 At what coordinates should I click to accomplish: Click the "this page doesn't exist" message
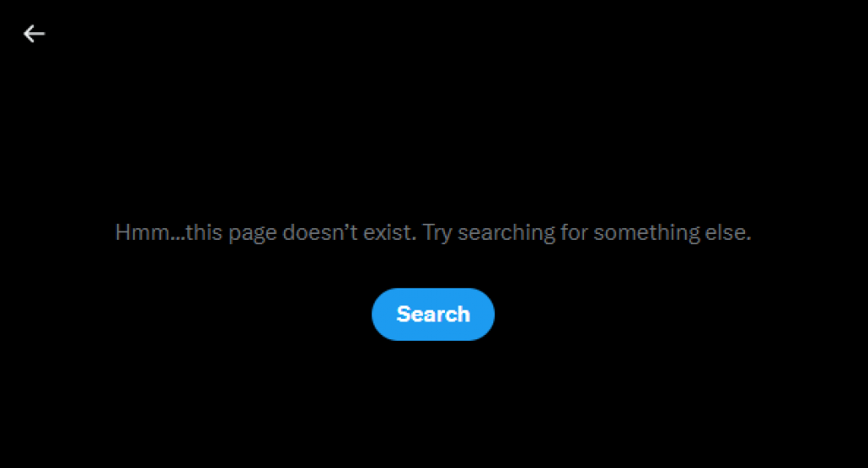coord(301,232)
